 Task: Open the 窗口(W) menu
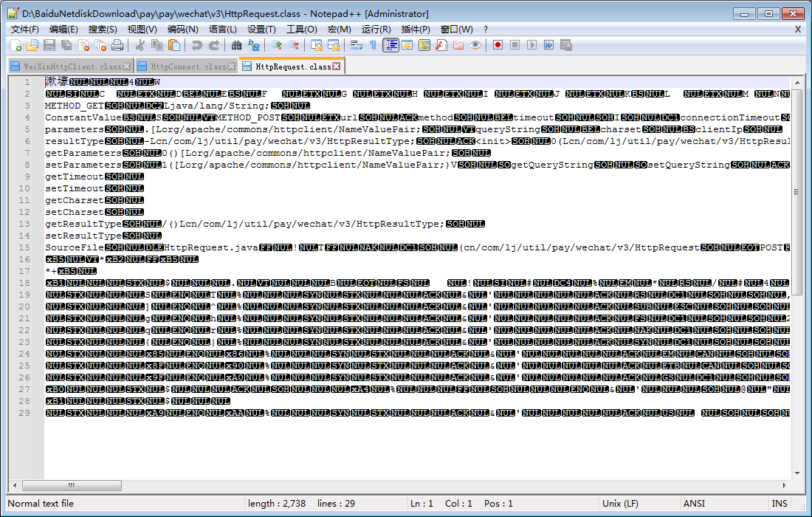pyautogui.click(x=456, y=30)
